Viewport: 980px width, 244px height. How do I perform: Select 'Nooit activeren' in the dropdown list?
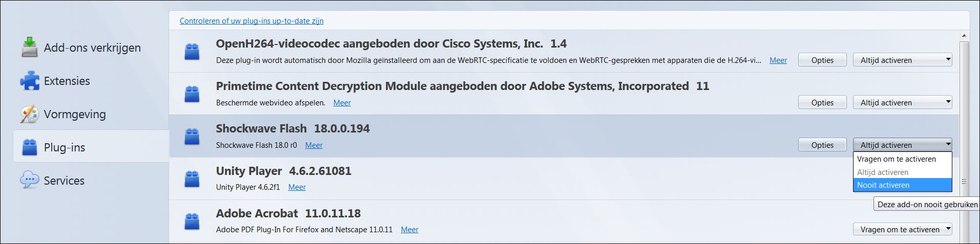point(902,185)
